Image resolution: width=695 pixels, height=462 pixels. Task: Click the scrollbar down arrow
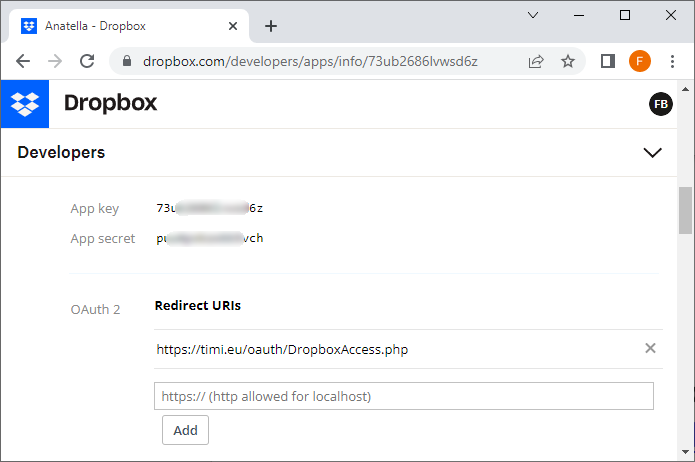pyautogui.click(x=686, y=452)
